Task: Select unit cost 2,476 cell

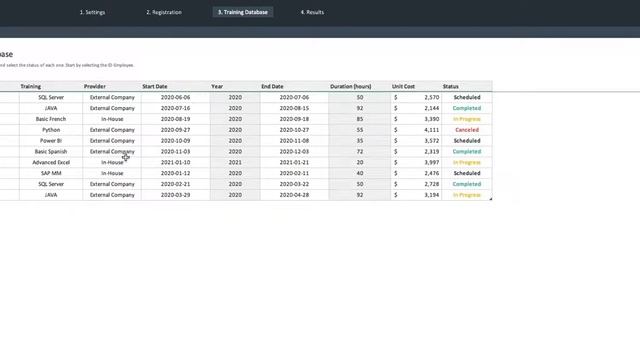Action: click(416, 173)
